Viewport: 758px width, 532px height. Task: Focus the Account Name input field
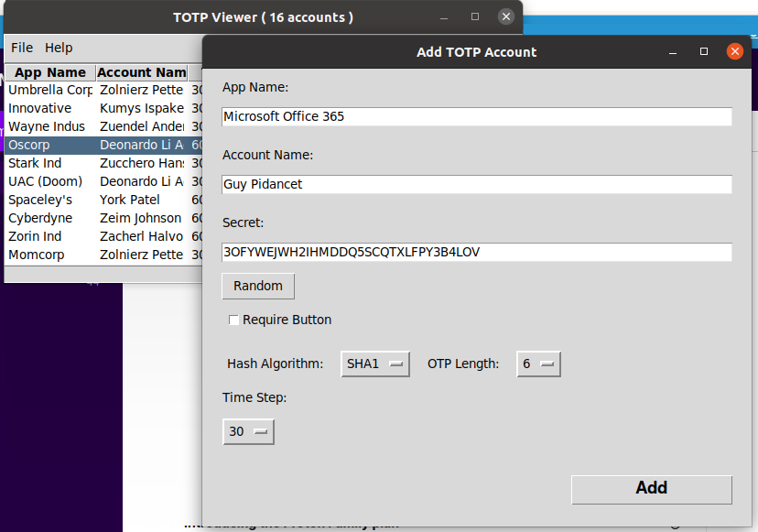pos(476,184)
